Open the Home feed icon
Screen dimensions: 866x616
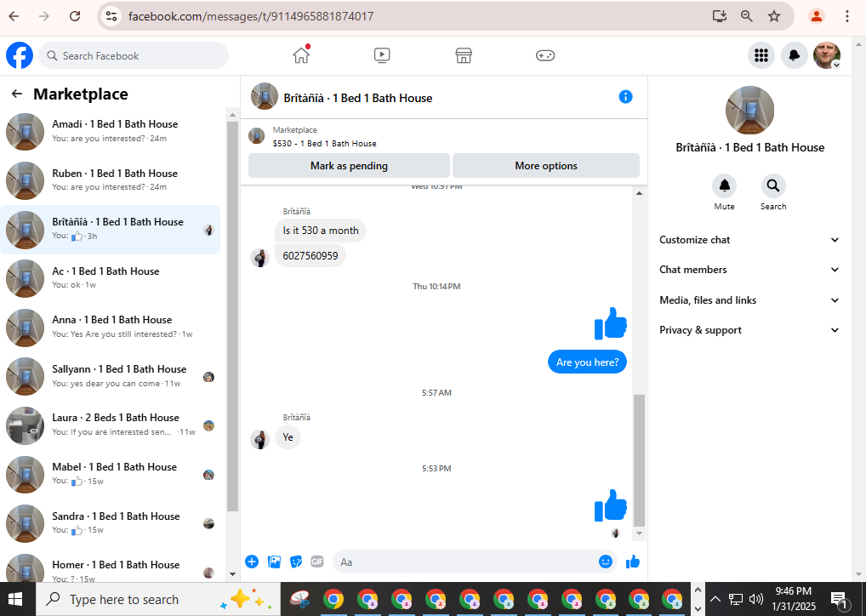301,55
